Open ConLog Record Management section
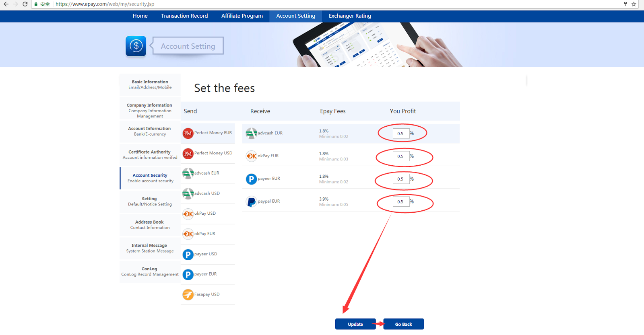Screen dimensions: 644x335 pos(150,271)
